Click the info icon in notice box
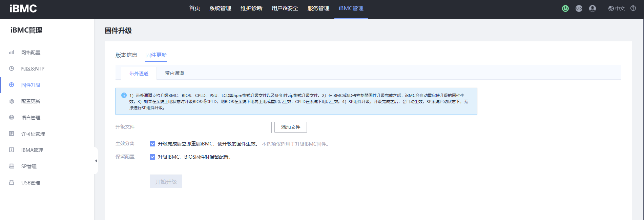This screenshot has height=220, width=644. click(x=124, y=95)
